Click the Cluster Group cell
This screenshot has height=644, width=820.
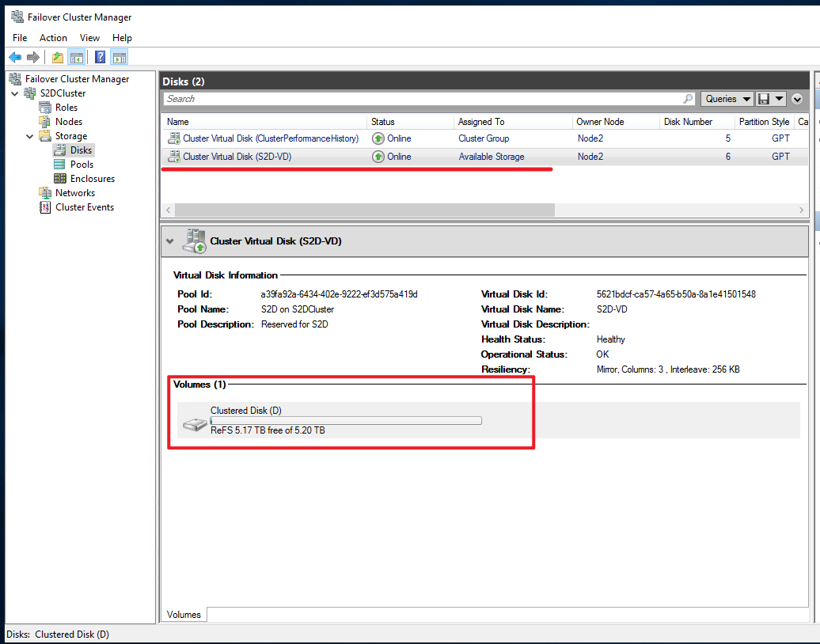pos(483,138)
